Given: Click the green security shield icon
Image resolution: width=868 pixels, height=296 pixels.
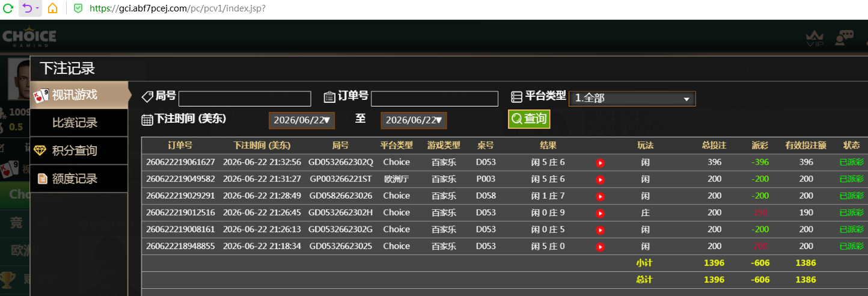Looking at the screenshot, I should pos(78,8).
